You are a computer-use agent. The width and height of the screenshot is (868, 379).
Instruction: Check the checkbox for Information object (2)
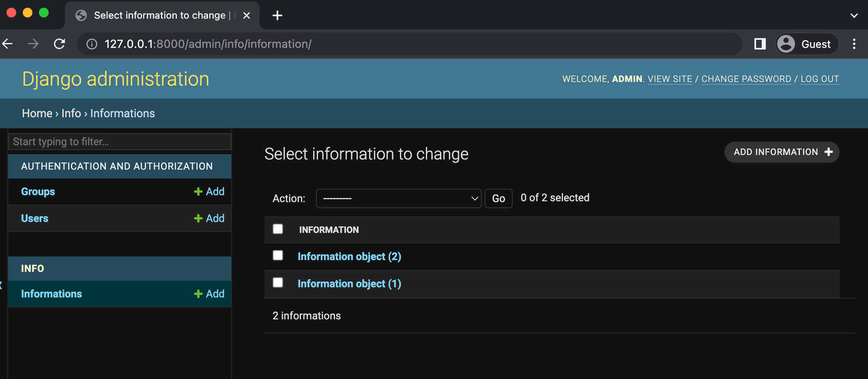[x=278, y=255]
